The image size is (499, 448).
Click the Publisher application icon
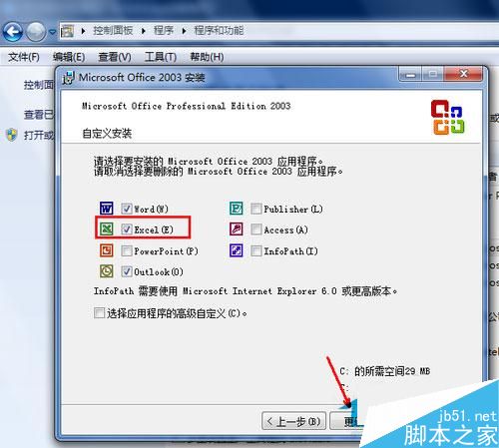coord(237,209)
